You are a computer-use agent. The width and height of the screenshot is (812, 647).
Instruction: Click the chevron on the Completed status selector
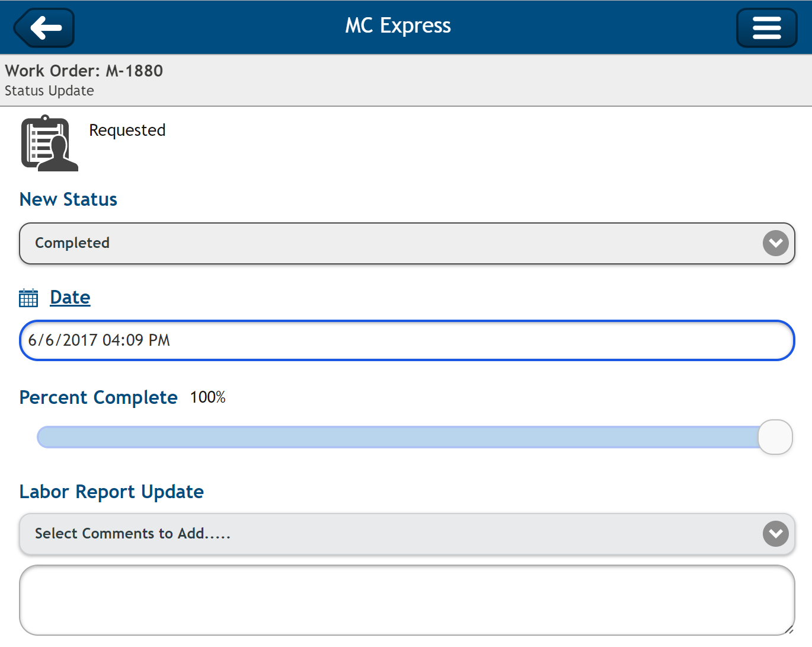(x=775, y=243)
